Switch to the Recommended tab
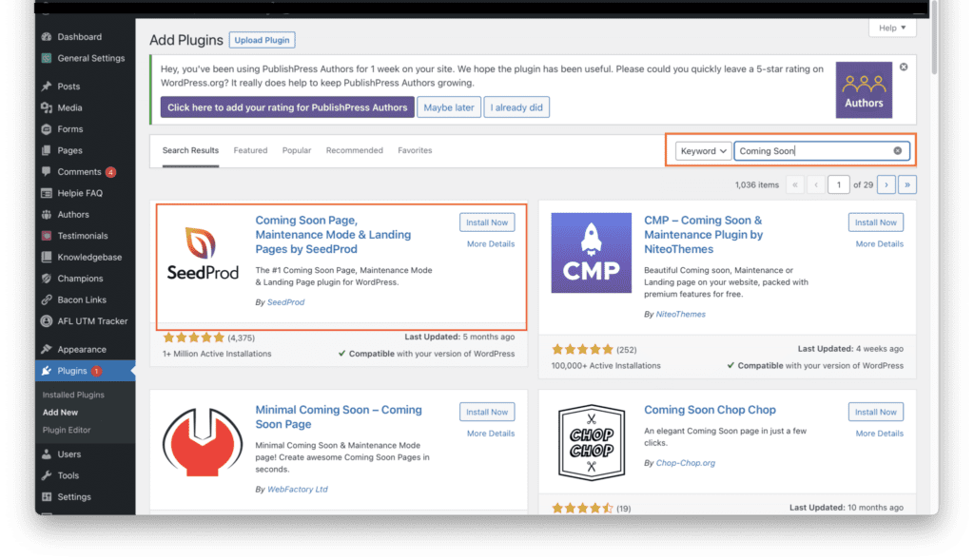Image resolution: width=974 pixels, height=560 pixels. (x=354, y=150)
